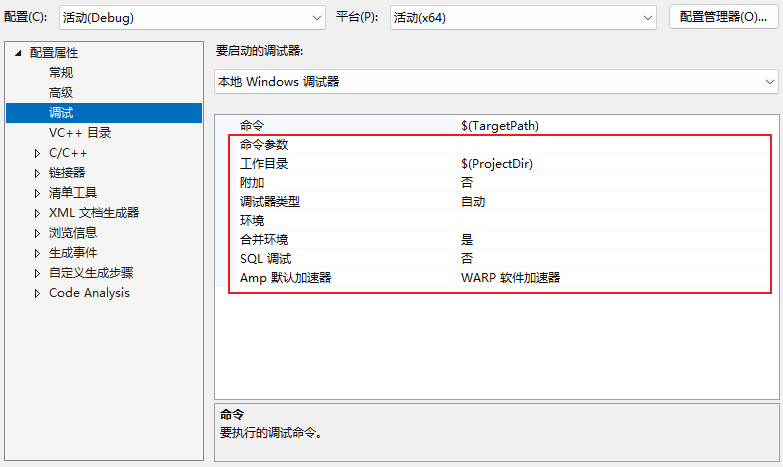783x467 pixels.
Task: Select the 调试 tree item
Action: pyautogui.click(x=61, y=113)
